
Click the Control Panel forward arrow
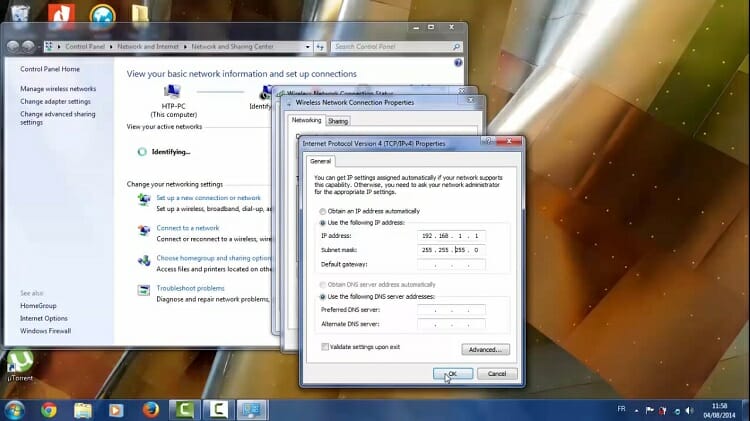point(28,46)
